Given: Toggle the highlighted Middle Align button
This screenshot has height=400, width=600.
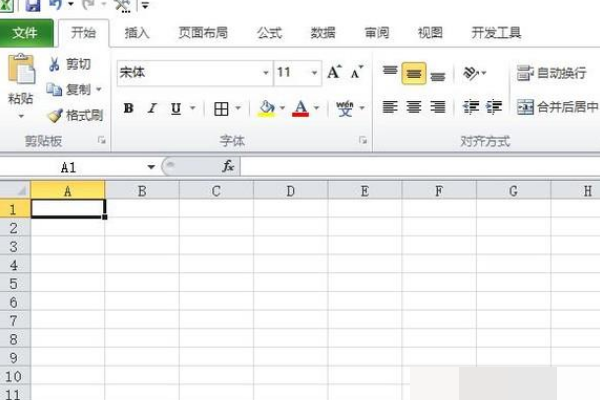Looking at the screenshot, I should 414,73.
